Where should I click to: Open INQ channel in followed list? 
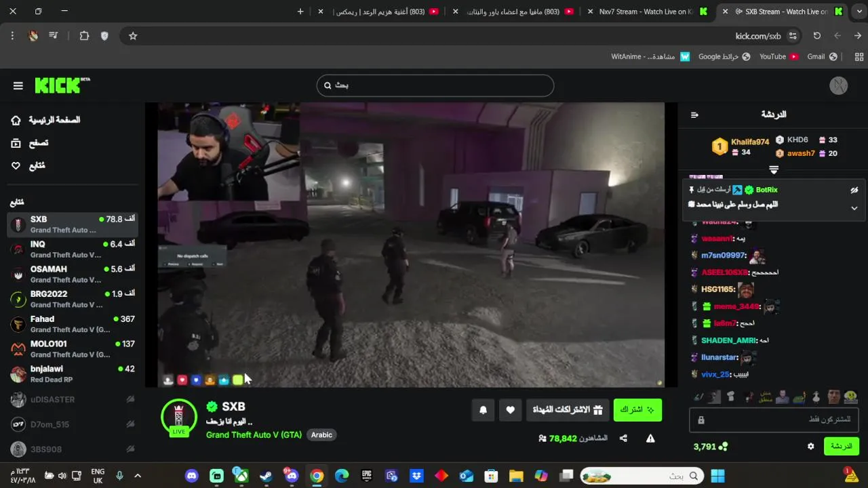point(73,249)
